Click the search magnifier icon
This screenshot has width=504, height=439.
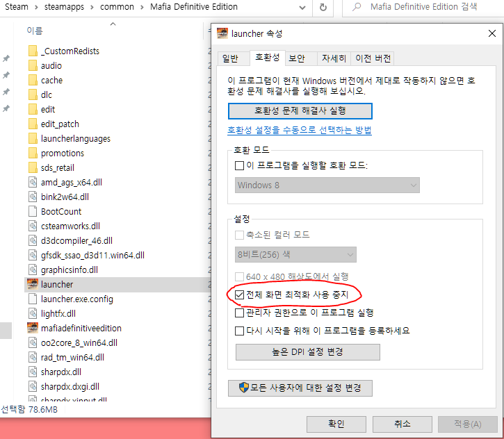click(x=357, y=7)
